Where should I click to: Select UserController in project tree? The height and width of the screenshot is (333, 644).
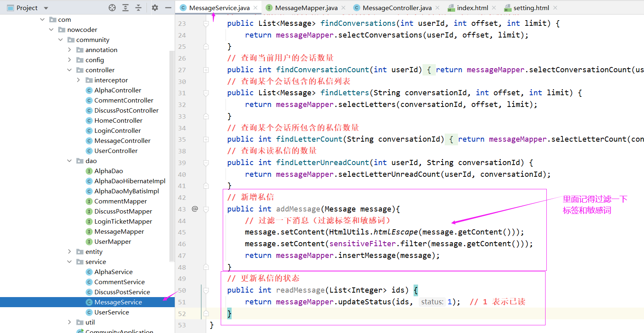(x=116, y=151)
